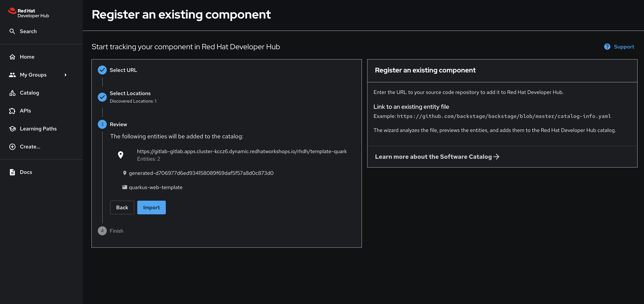Click the Create plus-circle icon
The width and height of the screenshot is (644, 304).
[12, 147]
